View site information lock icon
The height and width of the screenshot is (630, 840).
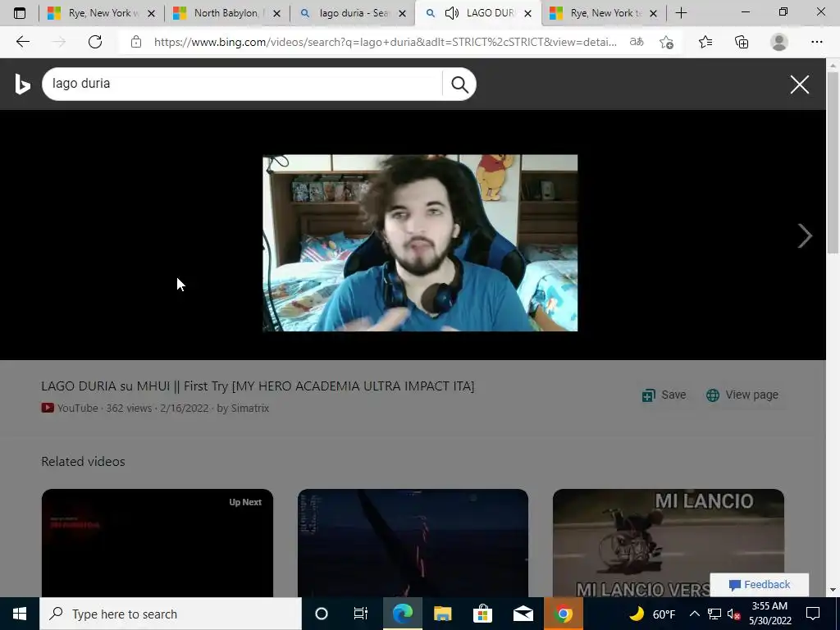click(x=136, y=42)
